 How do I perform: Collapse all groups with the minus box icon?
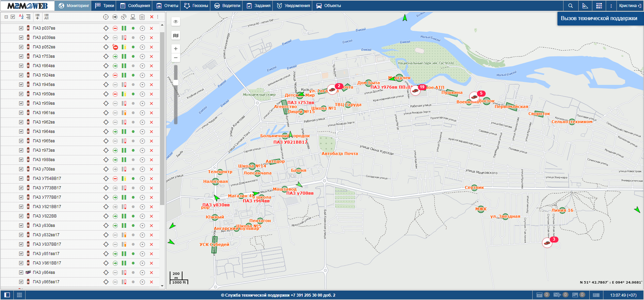[x=6, y=17]
